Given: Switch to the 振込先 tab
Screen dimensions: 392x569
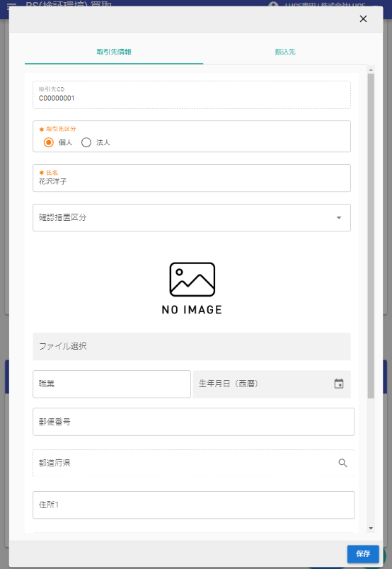Looking at the screenshot, I should tap(285, 52).
